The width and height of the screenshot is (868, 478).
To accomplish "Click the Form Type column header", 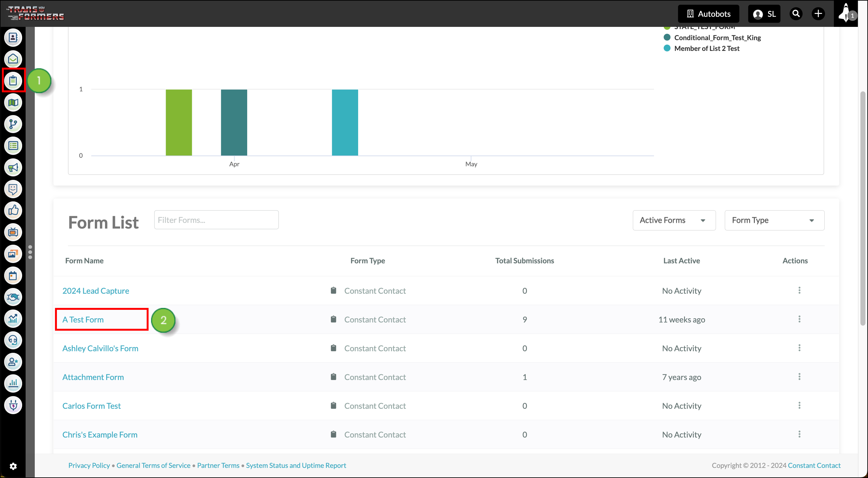I will tap(368, 260).
